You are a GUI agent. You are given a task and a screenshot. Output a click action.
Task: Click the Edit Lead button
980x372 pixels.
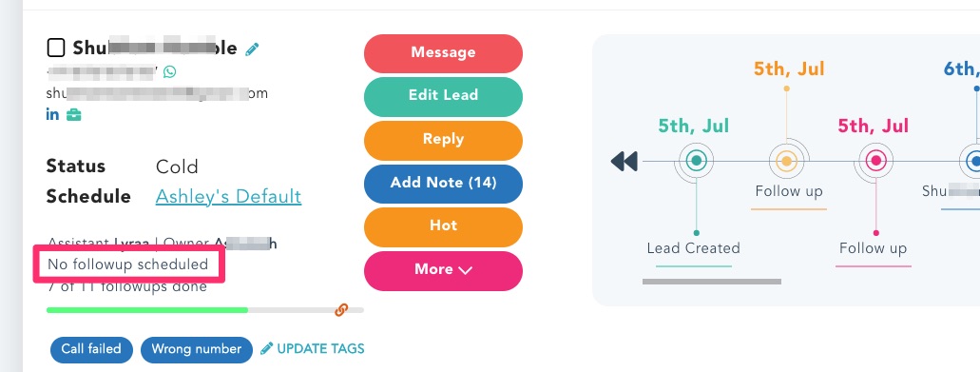click(443, 96)
